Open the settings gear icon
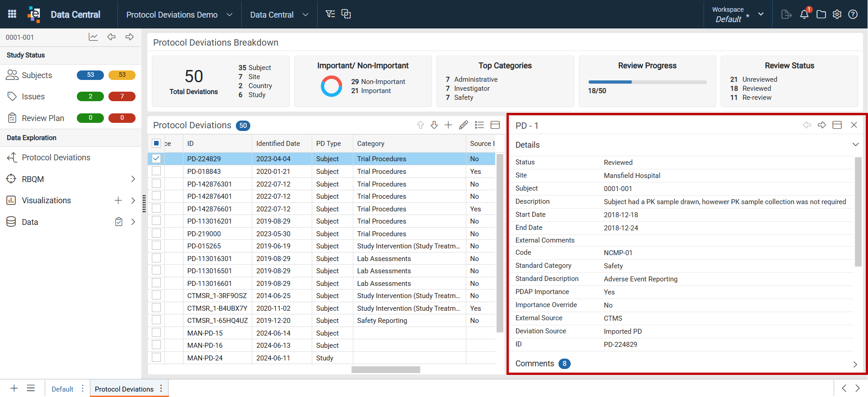 [x=837, y=14]
